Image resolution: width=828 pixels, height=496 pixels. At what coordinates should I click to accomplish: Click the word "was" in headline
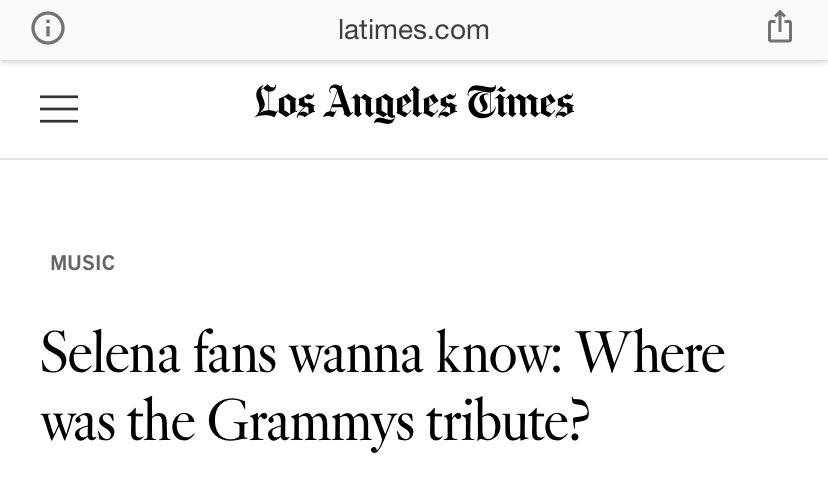tap(77, 423)
